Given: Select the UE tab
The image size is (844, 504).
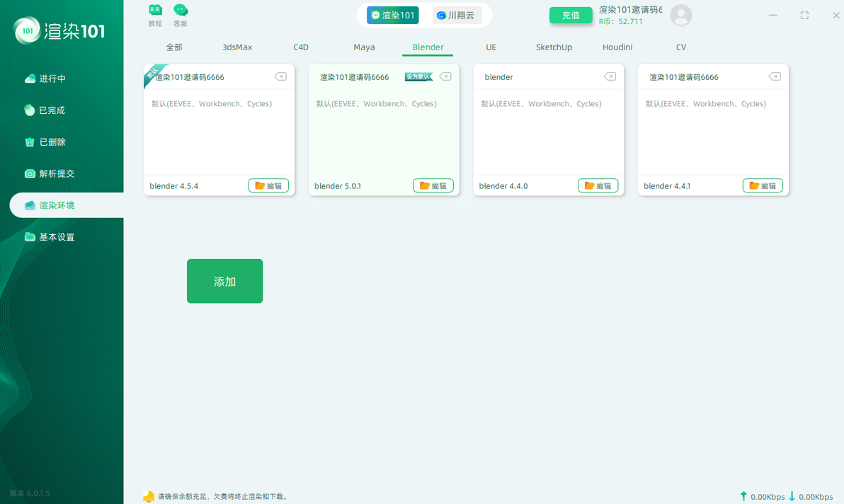Looking at the screenshot, I should point(491,47).
